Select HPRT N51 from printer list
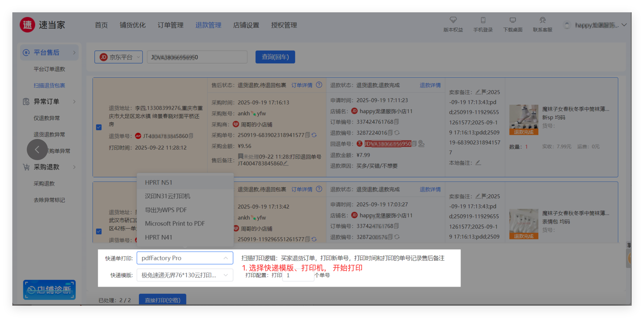 [159, 183]
